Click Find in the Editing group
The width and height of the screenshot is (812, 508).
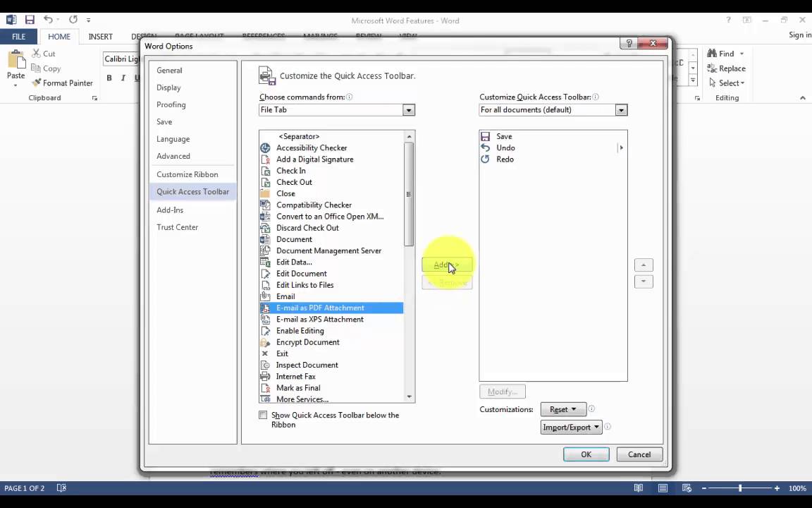(x=721, y=54)
